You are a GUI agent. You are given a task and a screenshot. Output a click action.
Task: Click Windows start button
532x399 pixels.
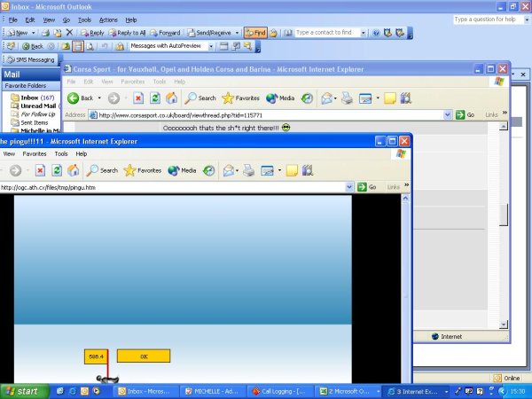click(x=24, y=392)
